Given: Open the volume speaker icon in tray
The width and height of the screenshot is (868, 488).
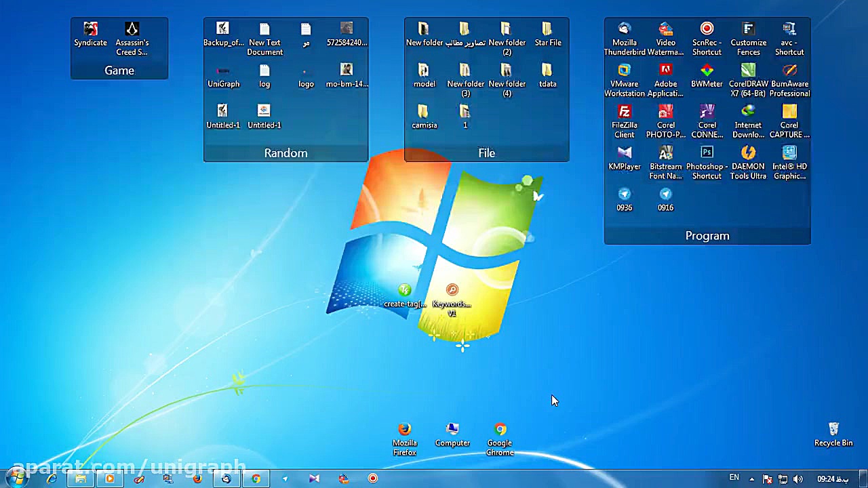Looking at the screenshot, I should (x=797, y=479).
